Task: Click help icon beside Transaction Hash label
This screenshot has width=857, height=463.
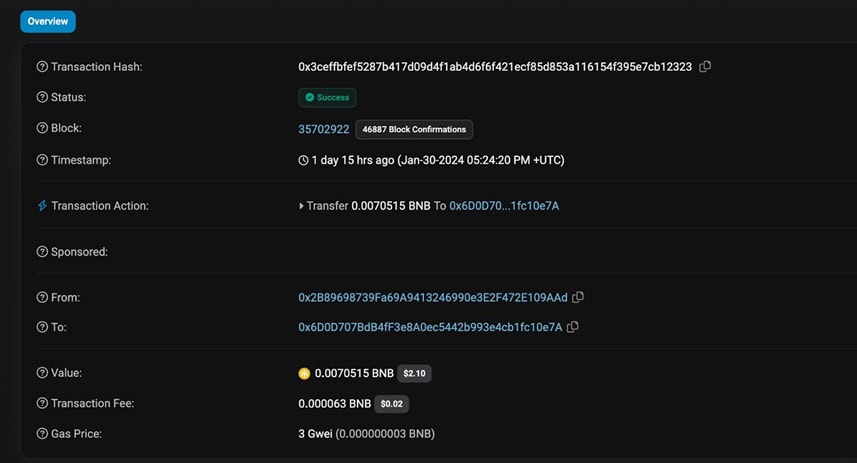Action: point(42,67)
